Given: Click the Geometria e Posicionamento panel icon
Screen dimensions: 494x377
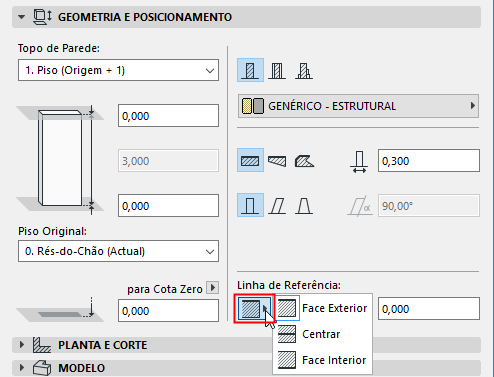Looking at the screenshot, I should coord(42,17).
